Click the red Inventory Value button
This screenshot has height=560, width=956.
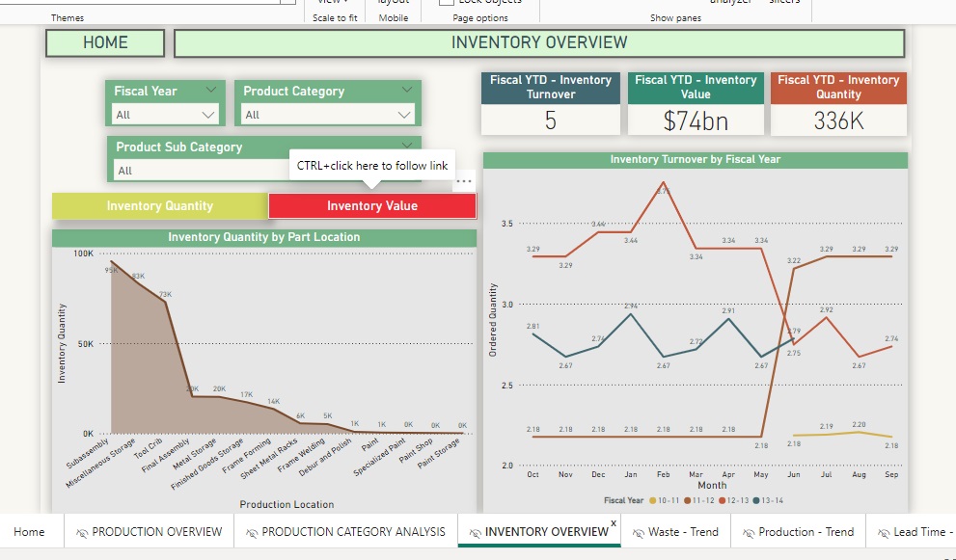[372, 206]
